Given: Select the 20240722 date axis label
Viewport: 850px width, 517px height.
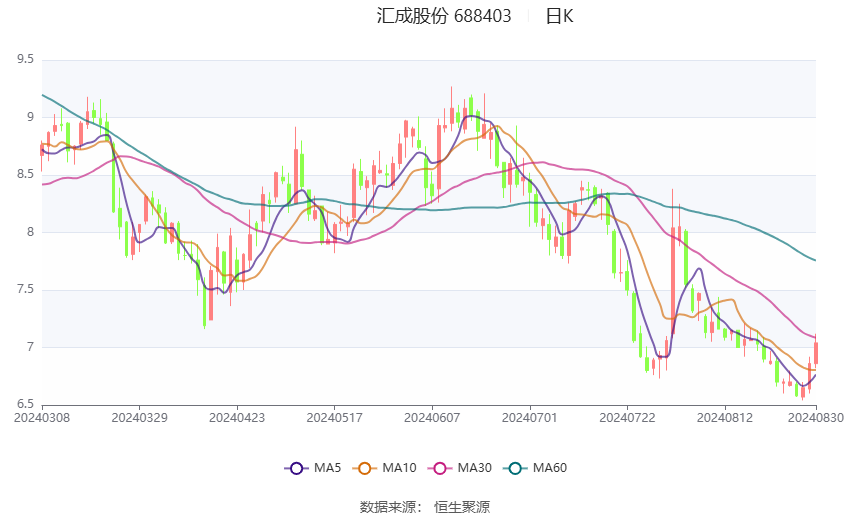Looking at the screenshot, I should click(627, 418).
